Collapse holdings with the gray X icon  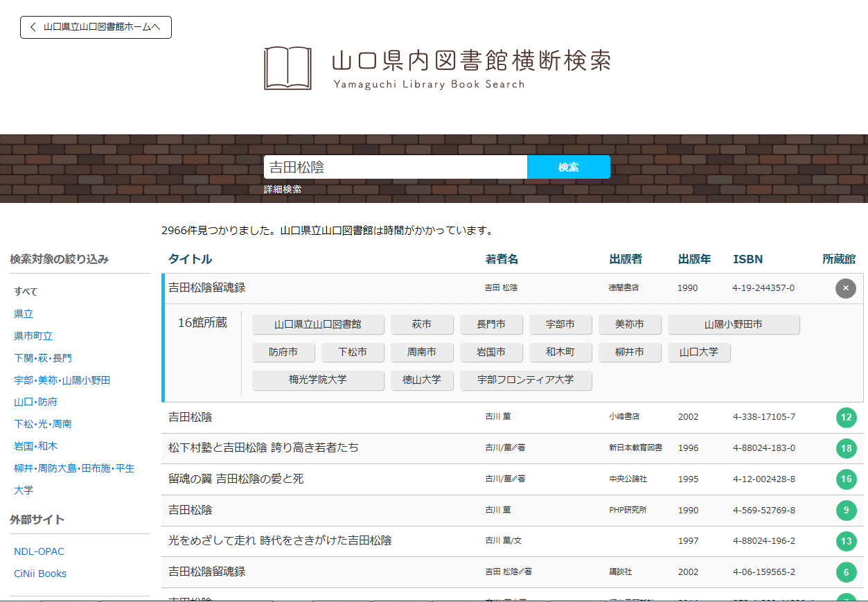[845, 288]
